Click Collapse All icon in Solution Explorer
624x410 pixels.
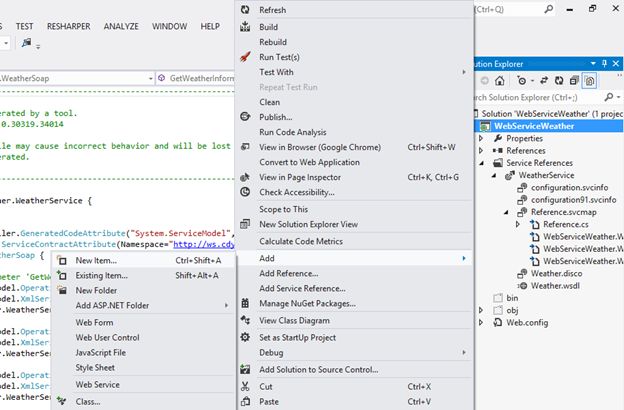574,81
